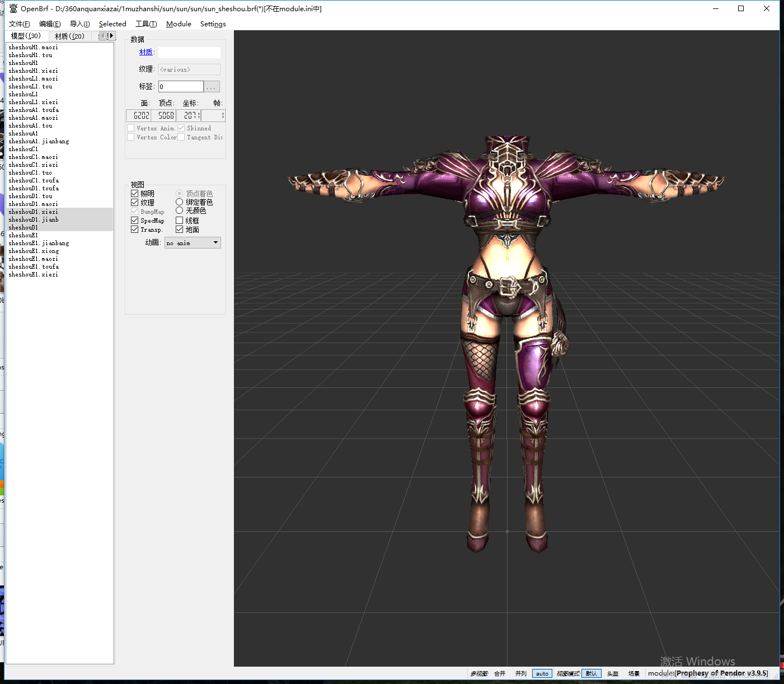Select sheshouA1.tou in the mesh list
Viewport: 784px width, 684px height.
[59, 126]
